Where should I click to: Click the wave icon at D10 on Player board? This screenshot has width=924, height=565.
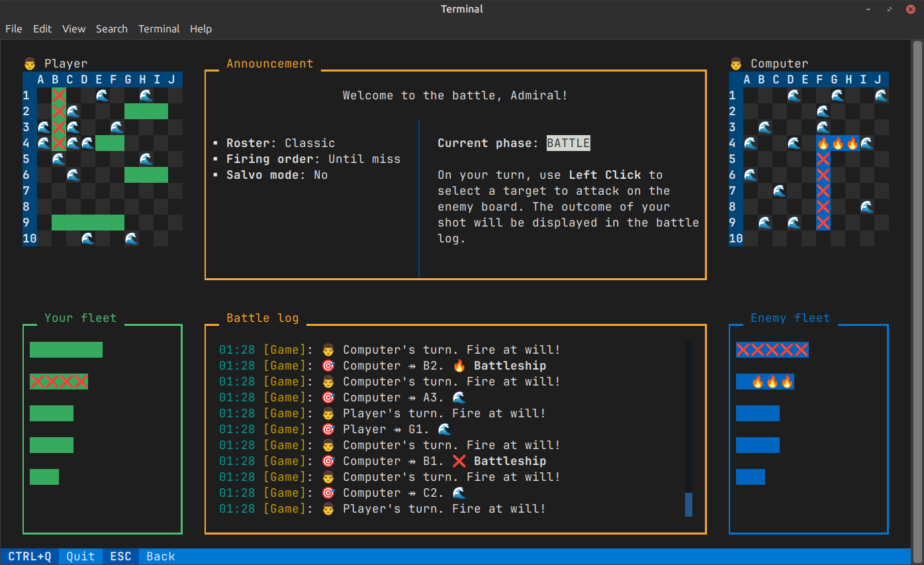87,238
